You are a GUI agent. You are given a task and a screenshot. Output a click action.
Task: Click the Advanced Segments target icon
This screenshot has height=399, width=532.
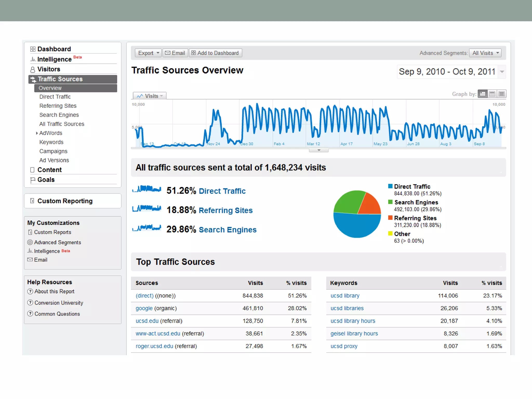click(30, 242)
